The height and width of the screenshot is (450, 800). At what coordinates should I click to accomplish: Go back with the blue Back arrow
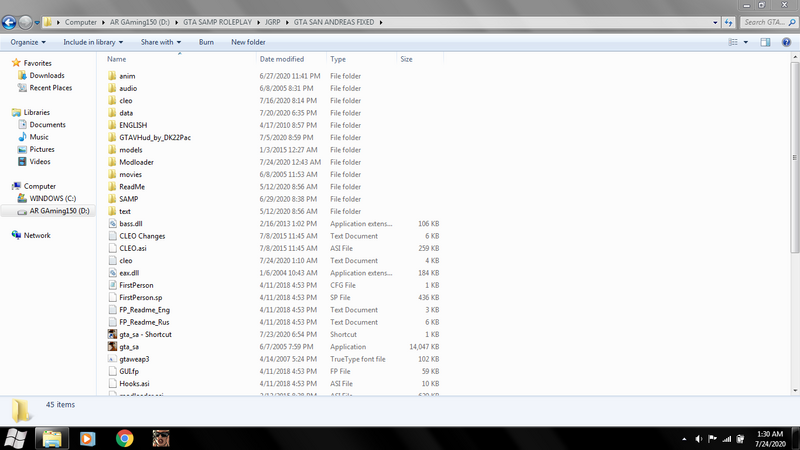pos(9,22)
